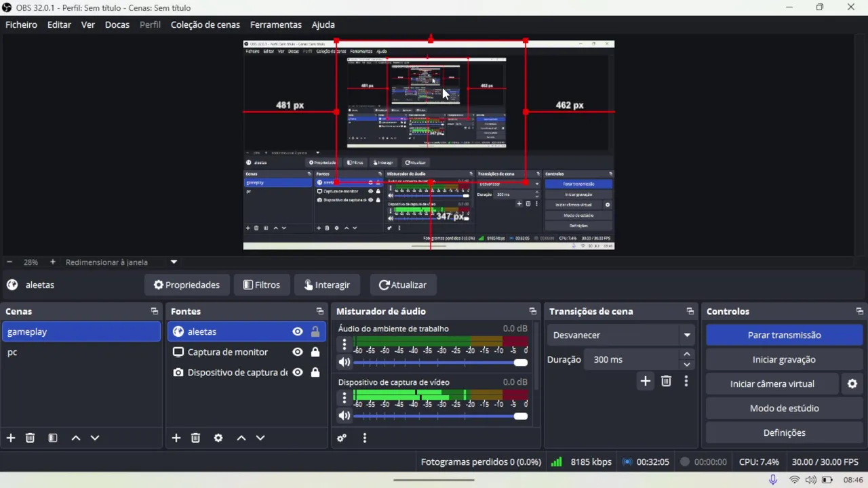
Task: Open Windows tray Wi-Fi icon
Action: (x=794, y=480)
